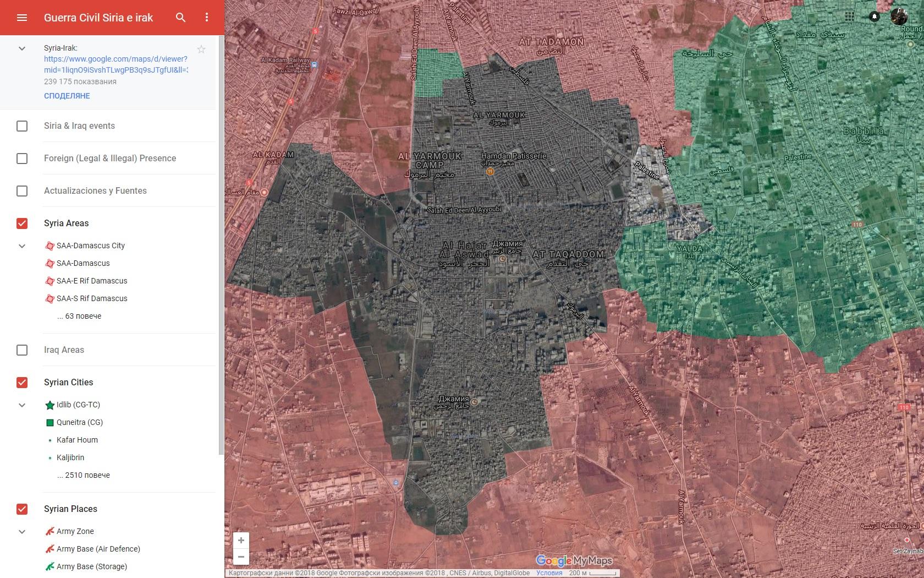Zoom out with the minus button
The image size is (924, 578).
(241, 557)
